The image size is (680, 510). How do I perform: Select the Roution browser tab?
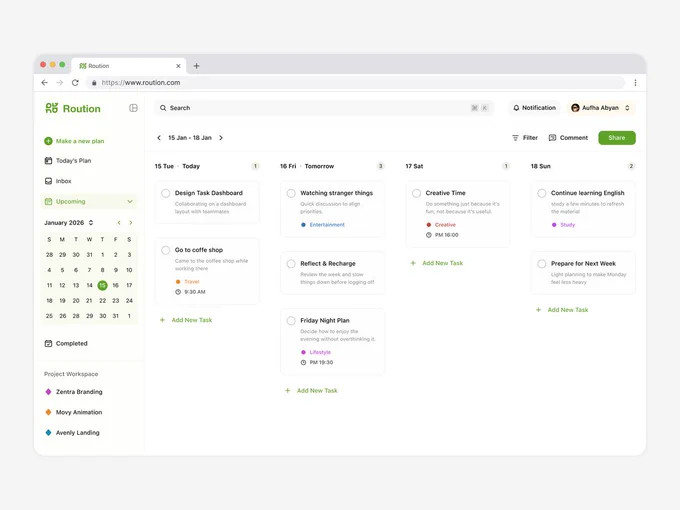(129, 66)
